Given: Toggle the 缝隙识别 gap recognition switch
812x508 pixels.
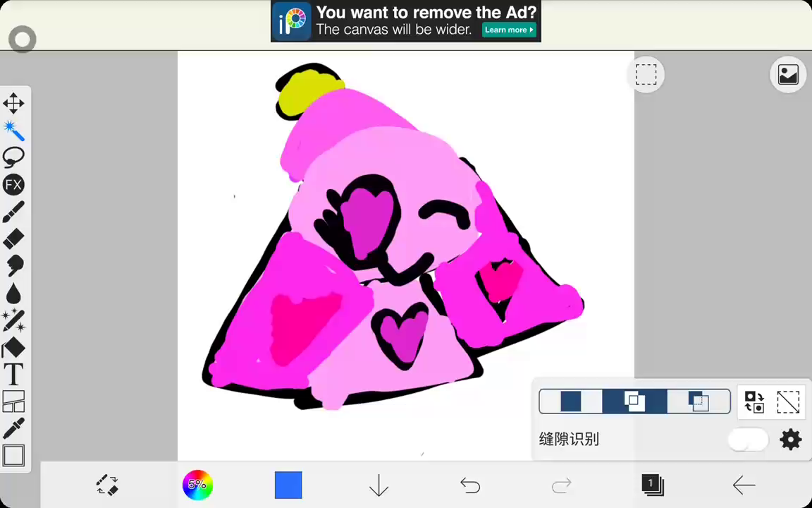Looking at the screenshot, I should click(748, 440).
